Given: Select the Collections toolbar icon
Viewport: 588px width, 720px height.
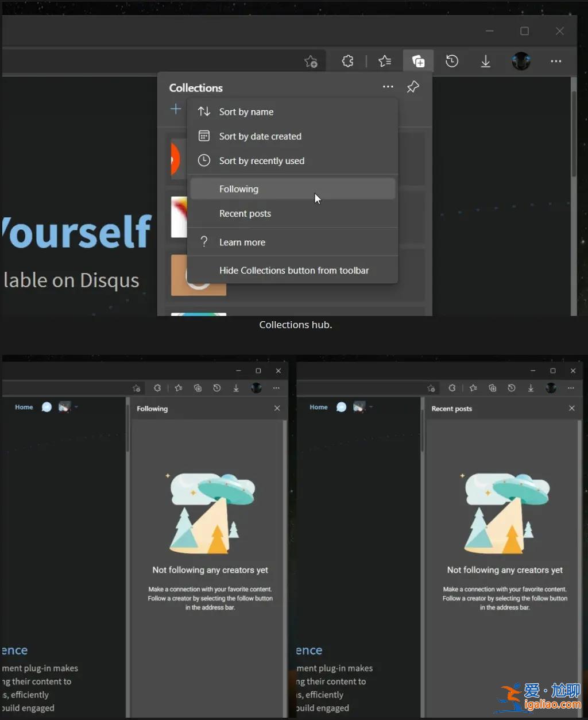Looking at the screenshot, I should pyautogui.click(x=418, y=60).
